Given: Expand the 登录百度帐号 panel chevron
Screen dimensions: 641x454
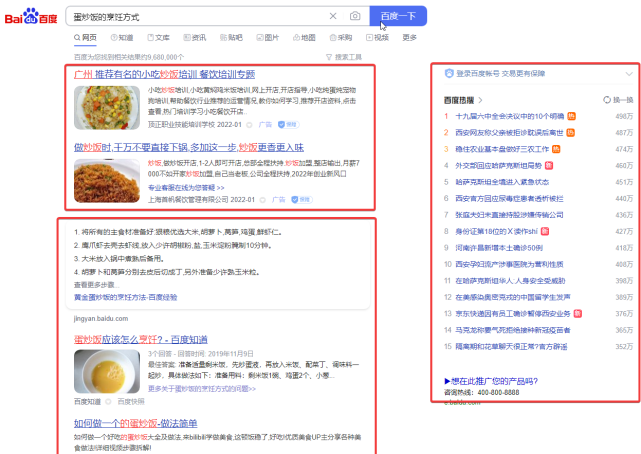Looking at the screenshot, I should tap(629, 74).
